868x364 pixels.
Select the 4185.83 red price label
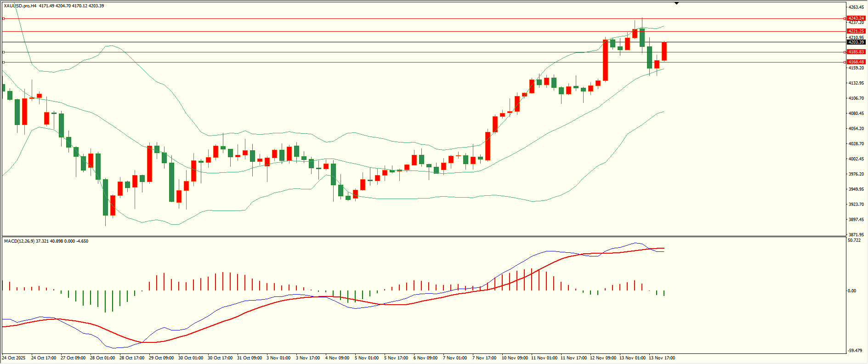[856, 52]
